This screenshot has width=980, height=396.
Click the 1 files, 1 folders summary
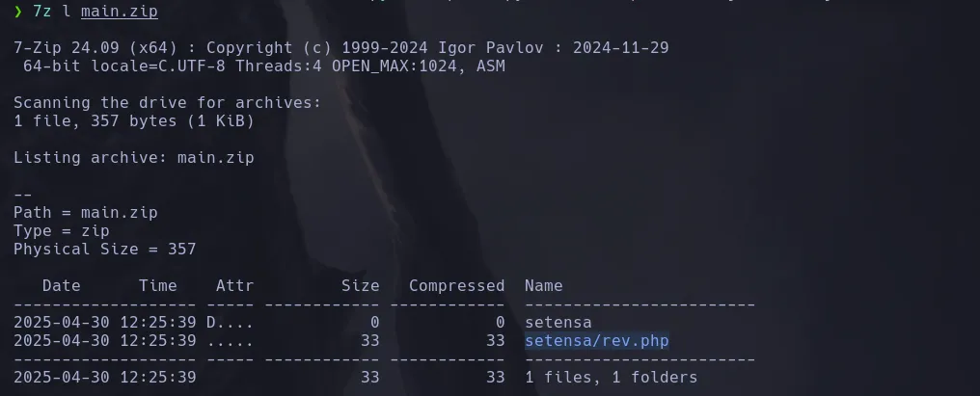[611, 377]
